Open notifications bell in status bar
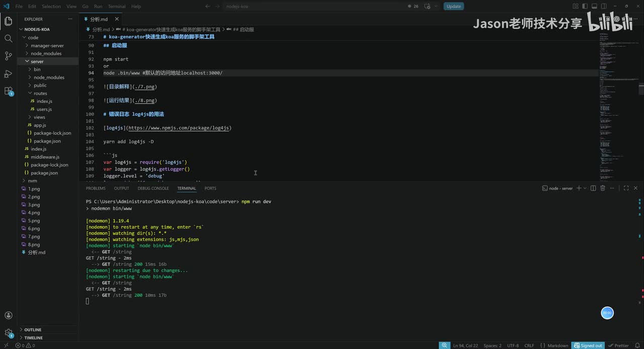The height and width of the screenshot is (349, 644). [637, 345]
